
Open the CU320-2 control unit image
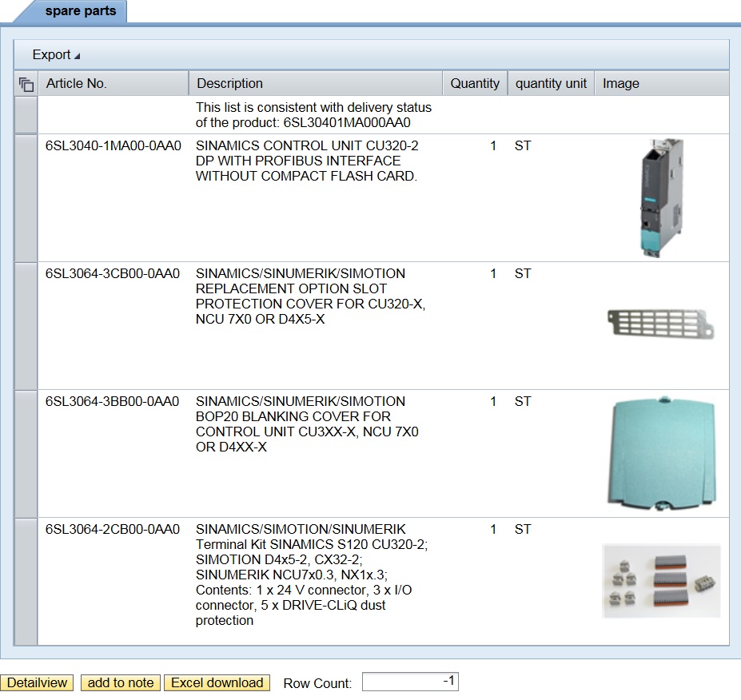point(662,198)
